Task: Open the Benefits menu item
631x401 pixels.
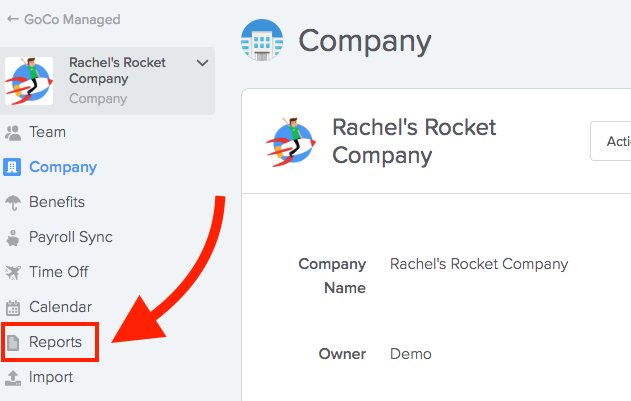Action: tap(57, 202)
